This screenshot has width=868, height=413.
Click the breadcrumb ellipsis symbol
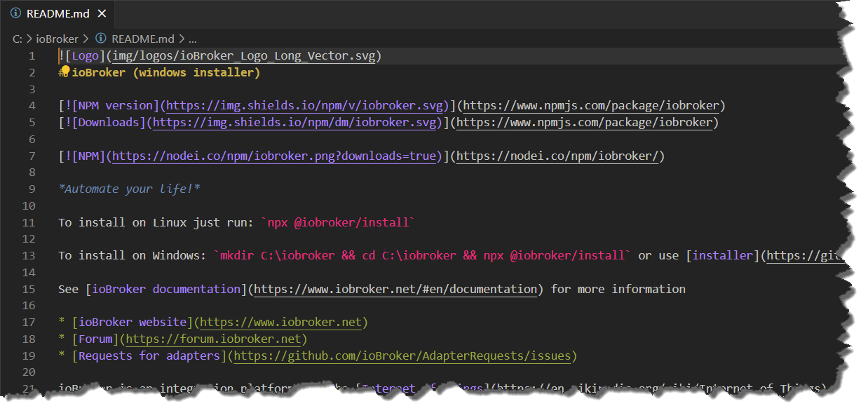[x=193, y=39]
